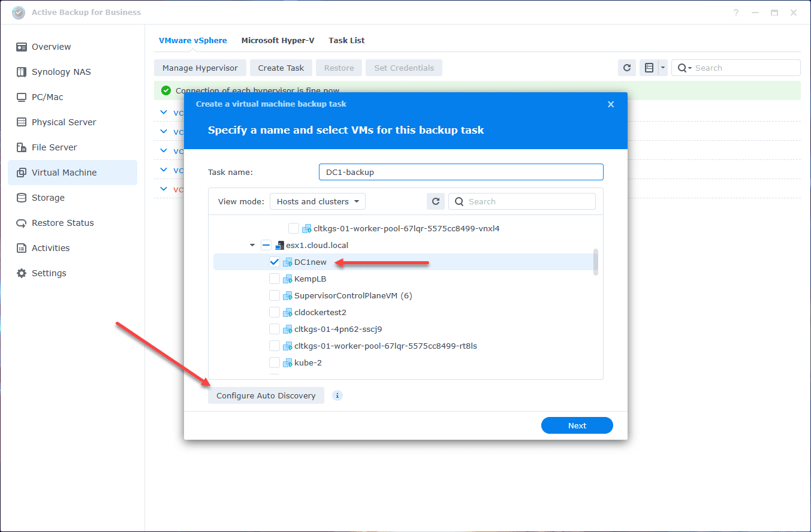The image size is (811, 532).
Task: Click the Active Backup for Business app logo
Action: [x=19, y=13]
